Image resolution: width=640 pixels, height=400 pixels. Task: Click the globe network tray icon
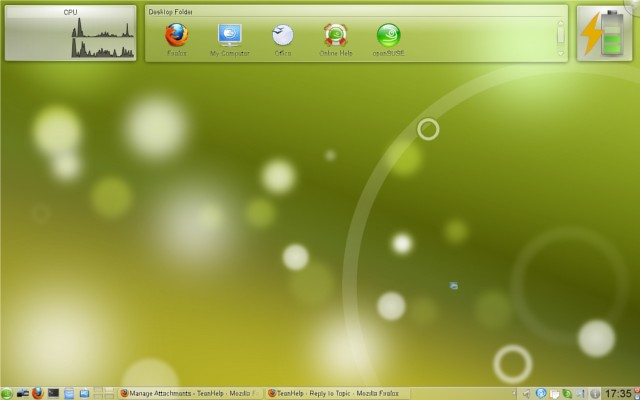click(x=541, y=393)
